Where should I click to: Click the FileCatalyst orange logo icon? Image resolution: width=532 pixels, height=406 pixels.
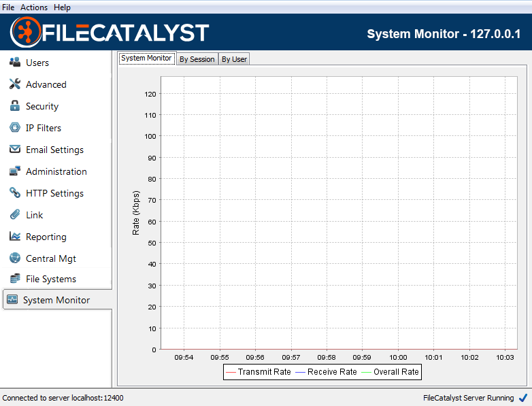click(25, 32)
